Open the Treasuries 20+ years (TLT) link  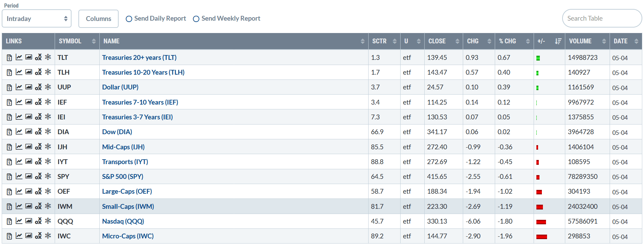(139, 57)
